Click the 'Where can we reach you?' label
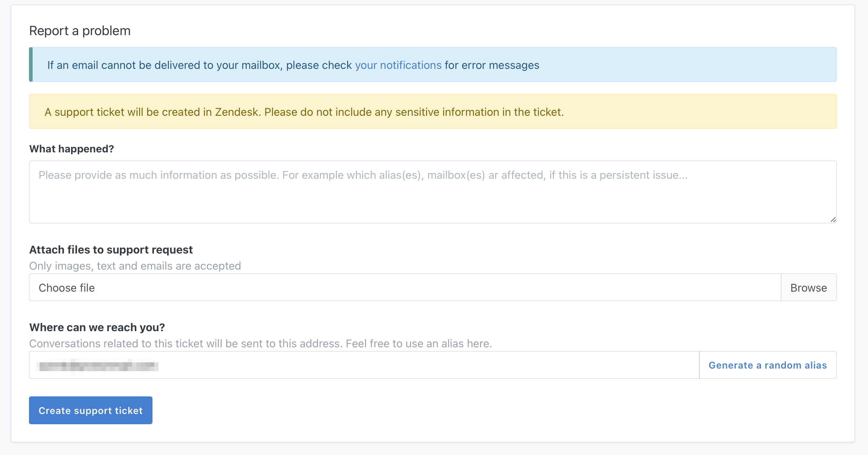This screenshot has height=455, width=868. point(97,327)
